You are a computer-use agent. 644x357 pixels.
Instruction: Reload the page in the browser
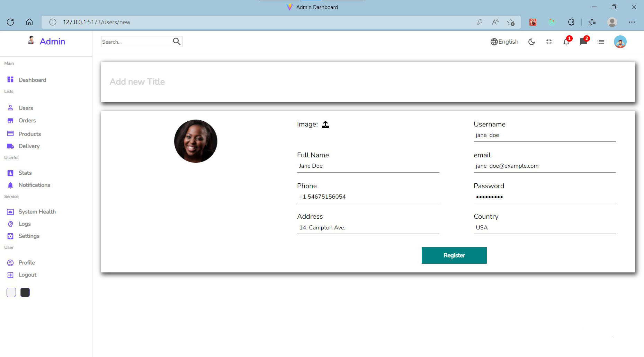pos(10,22)
